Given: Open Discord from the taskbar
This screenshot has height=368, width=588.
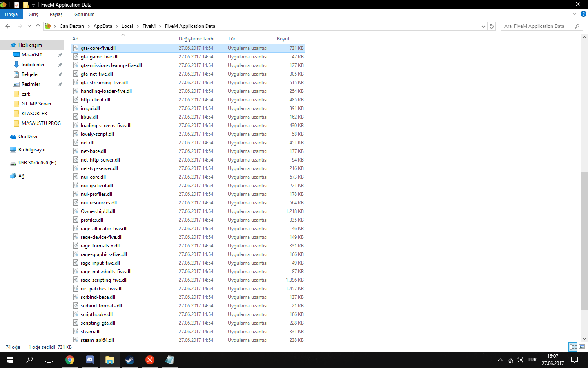Looking at the screenshot, I should click(x=90, y=360).
